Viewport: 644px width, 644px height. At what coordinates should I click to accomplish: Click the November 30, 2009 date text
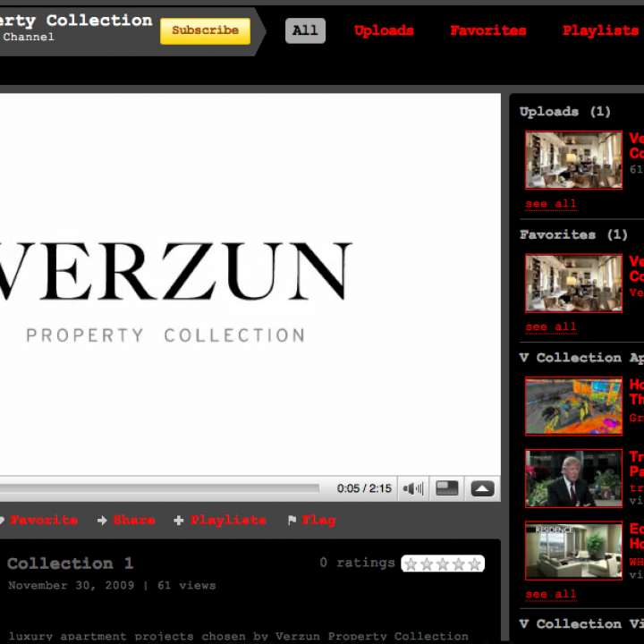(71, 585)
